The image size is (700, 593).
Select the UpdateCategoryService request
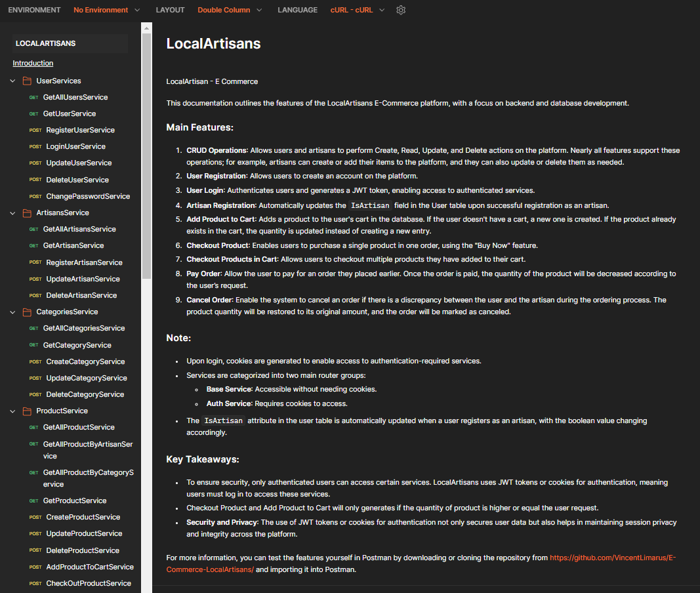87,378
